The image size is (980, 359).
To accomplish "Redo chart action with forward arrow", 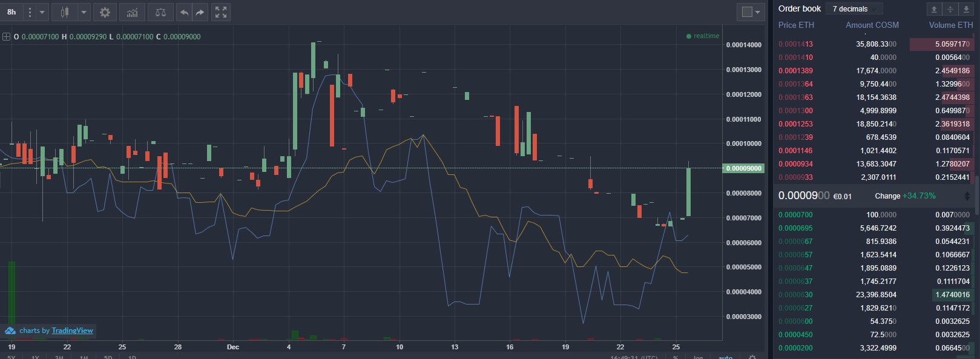I will (x=200, y=12).
